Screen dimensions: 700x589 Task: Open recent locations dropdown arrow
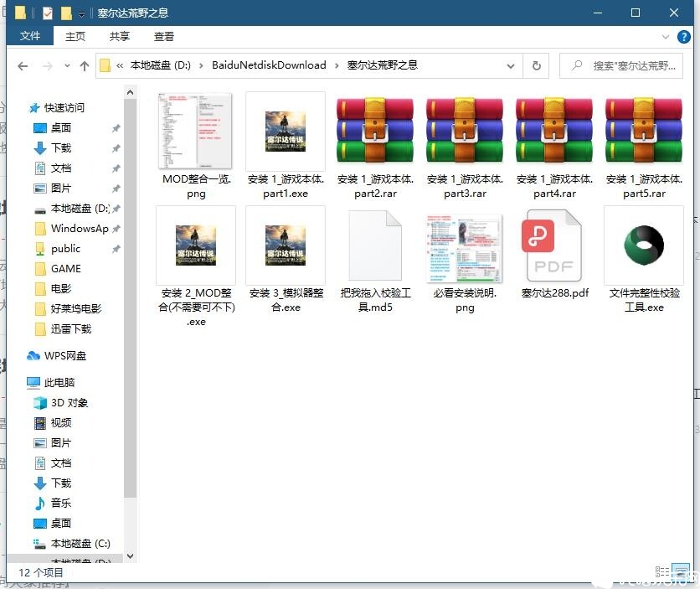pyautogui.click(x=67, y=65)
